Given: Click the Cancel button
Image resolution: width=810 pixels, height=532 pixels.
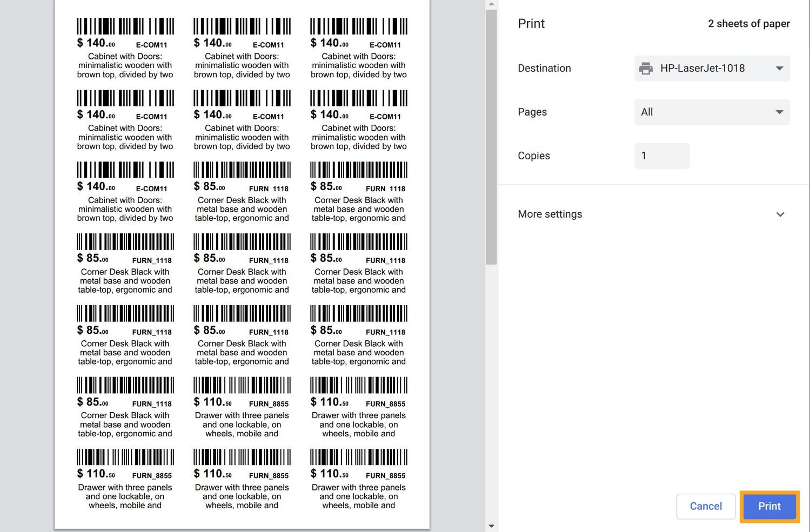Looking at the screenshot, I should (x=706, y=506).
